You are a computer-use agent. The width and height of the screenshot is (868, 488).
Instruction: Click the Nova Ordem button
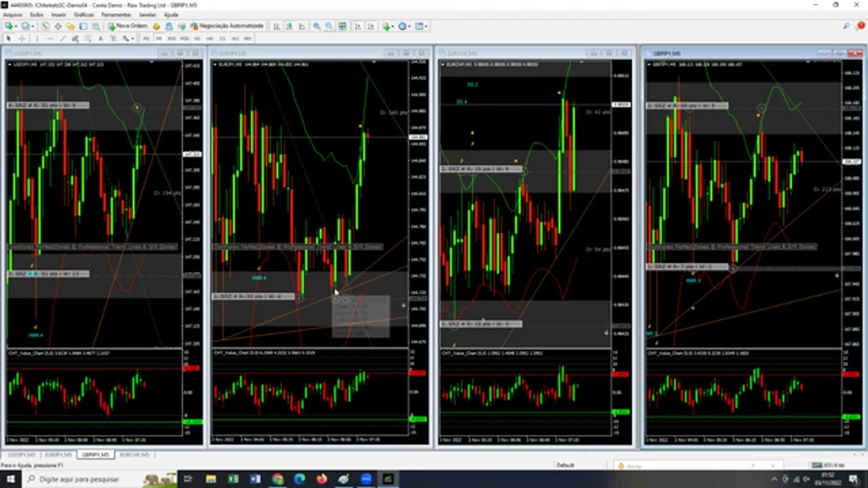(x=128, y=26)
